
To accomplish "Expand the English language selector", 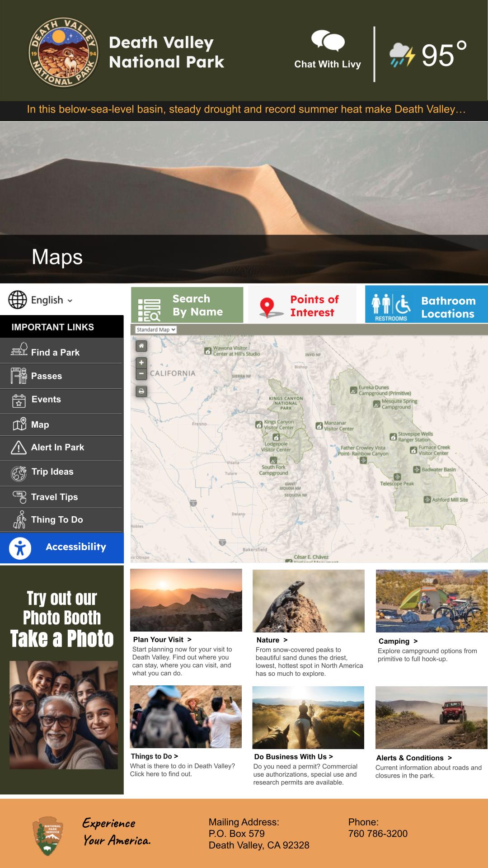I will click(x=41, y=300).
